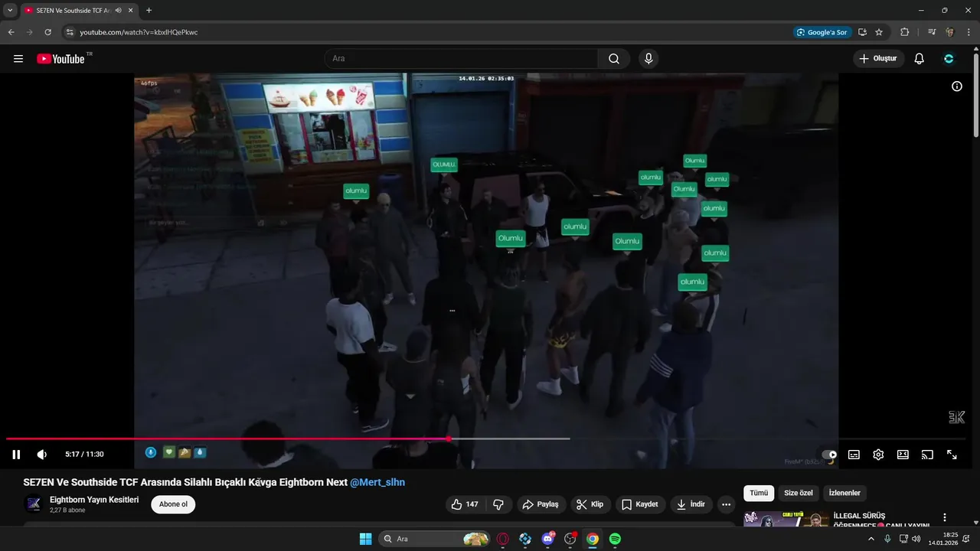Screen dimensions: 980x551
Task: Open the taskbar clock showing 18:25
Action: [x=943, y=539]
